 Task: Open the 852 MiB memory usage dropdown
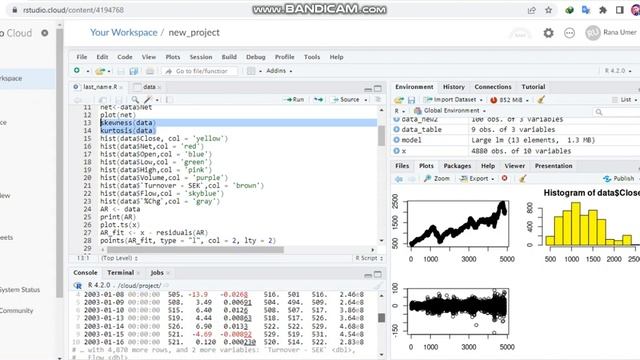[509, 100]
